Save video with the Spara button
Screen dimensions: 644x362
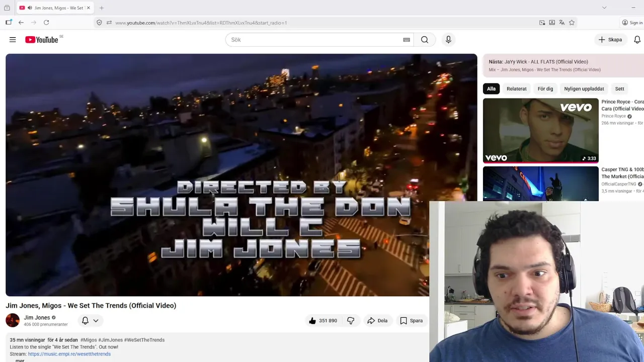[411, 321]
